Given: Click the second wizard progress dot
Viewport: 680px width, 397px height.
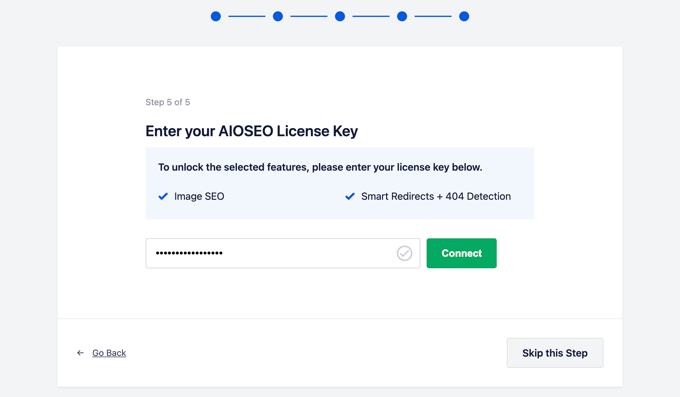Looking at the screenshot, I should 278,16.
